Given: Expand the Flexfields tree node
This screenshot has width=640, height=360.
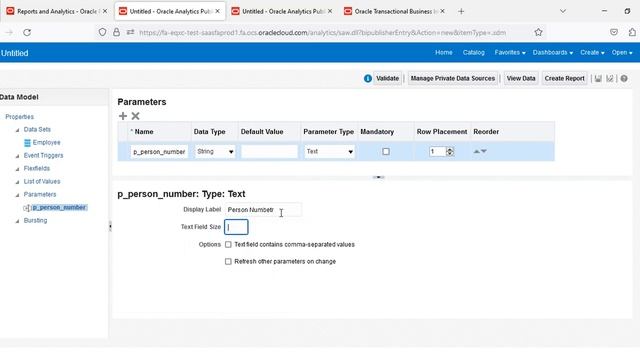Looking at the screenshot, I should pyautogui.click(x=18, y=169).
